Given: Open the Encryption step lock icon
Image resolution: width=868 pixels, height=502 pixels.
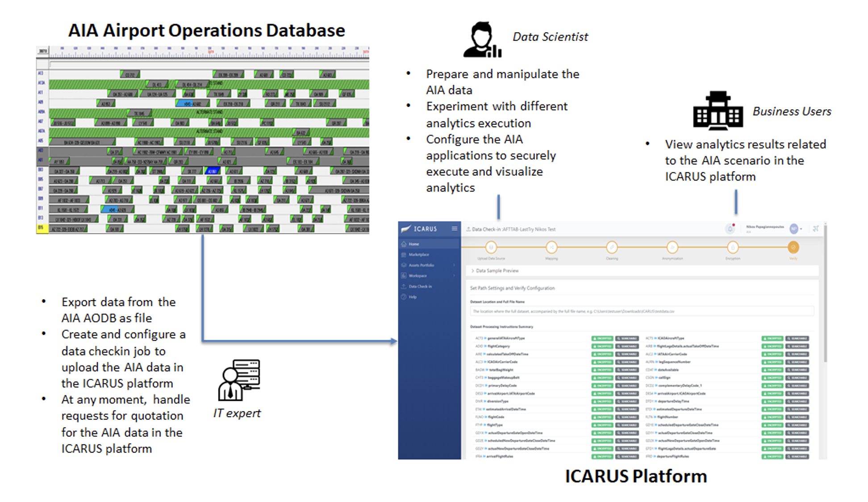Looking at the screenshot, I should click(x=733, y=247).
